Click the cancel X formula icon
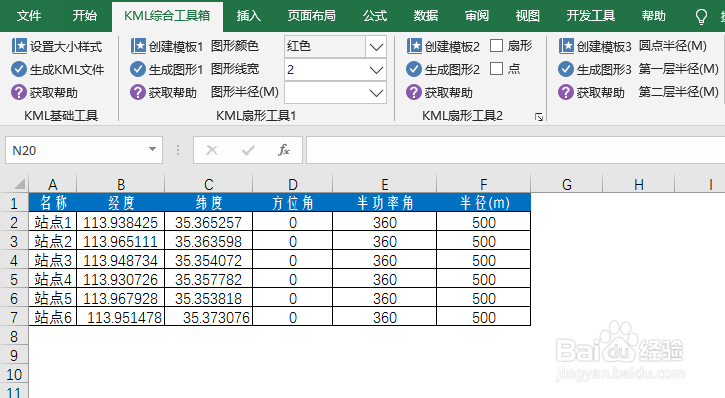Viewport: 725px width, 398px height. pyautogui.click(x=212, y=150)
